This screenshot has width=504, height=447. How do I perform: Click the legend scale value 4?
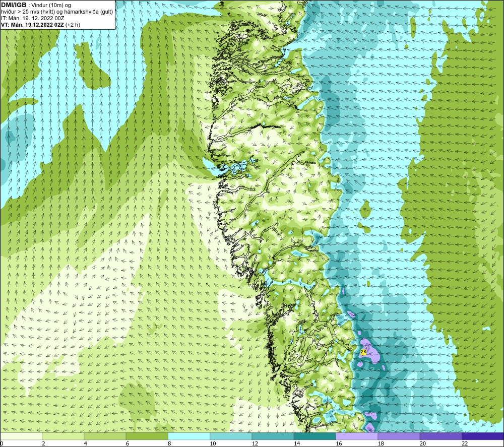click(x=86, y=443)
